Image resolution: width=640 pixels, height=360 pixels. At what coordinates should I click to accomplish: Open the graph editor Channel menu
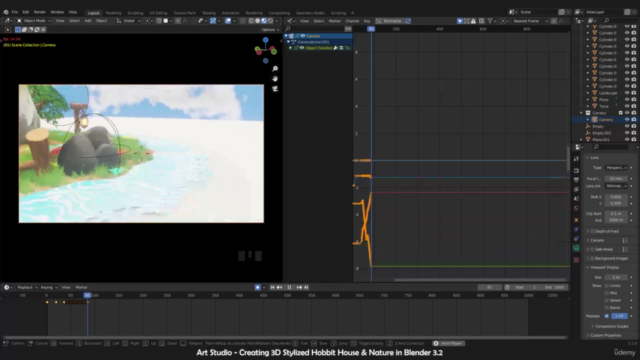352,21
